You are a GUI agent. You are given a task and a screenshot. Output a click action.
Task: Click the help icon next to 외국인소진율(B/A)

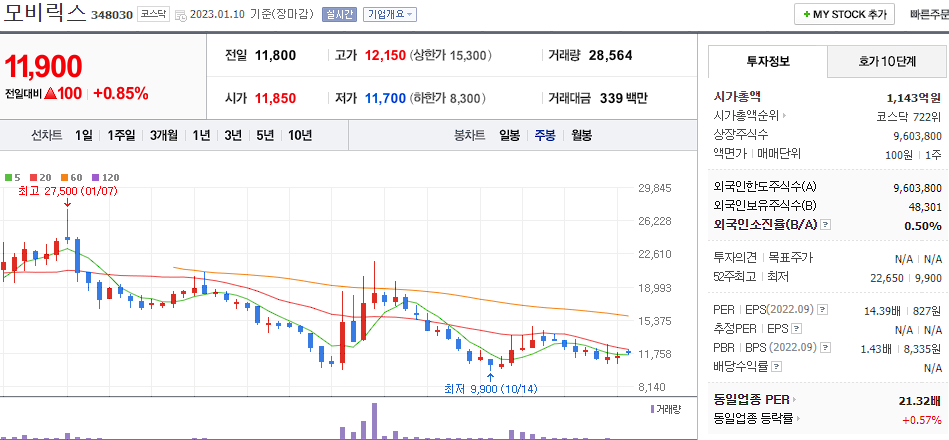coord(825,225)
